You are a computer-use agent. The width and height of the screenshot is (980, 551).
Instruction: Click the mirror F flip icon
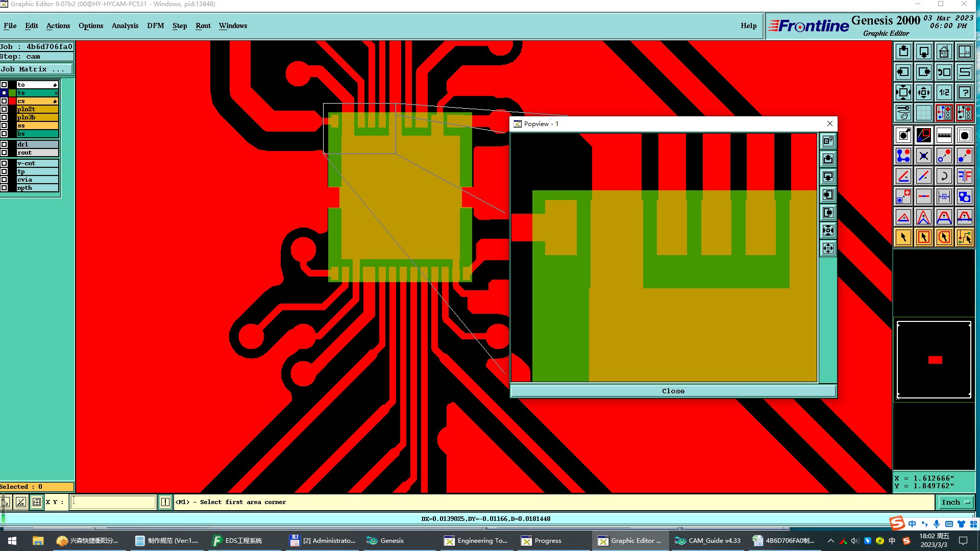pos(964,176)
